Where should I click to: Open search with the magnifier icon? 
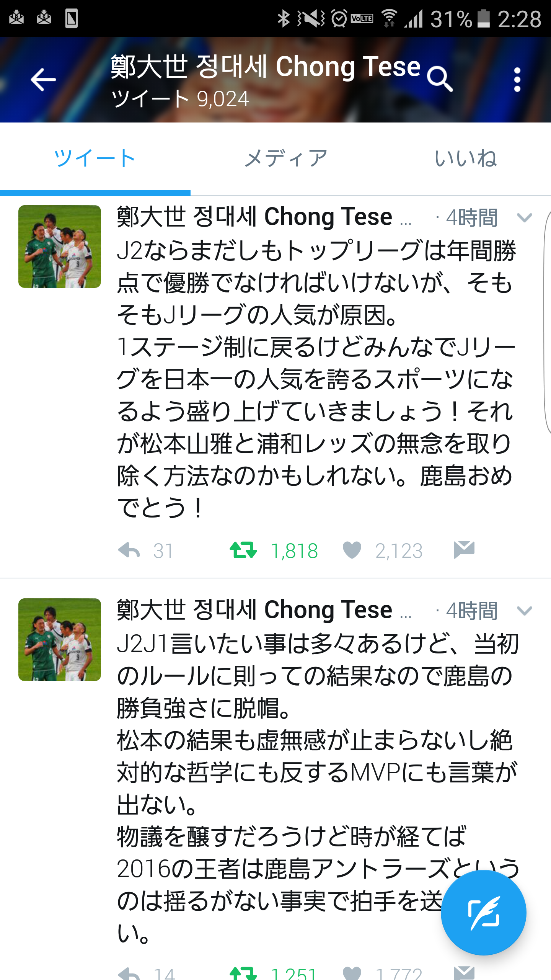(440, 79)
